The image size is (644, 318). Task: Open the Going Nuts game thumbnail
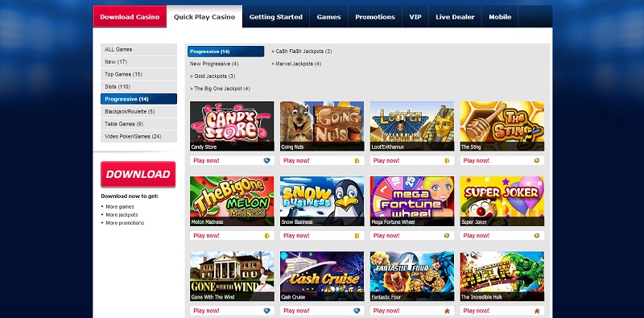[322, 126]
